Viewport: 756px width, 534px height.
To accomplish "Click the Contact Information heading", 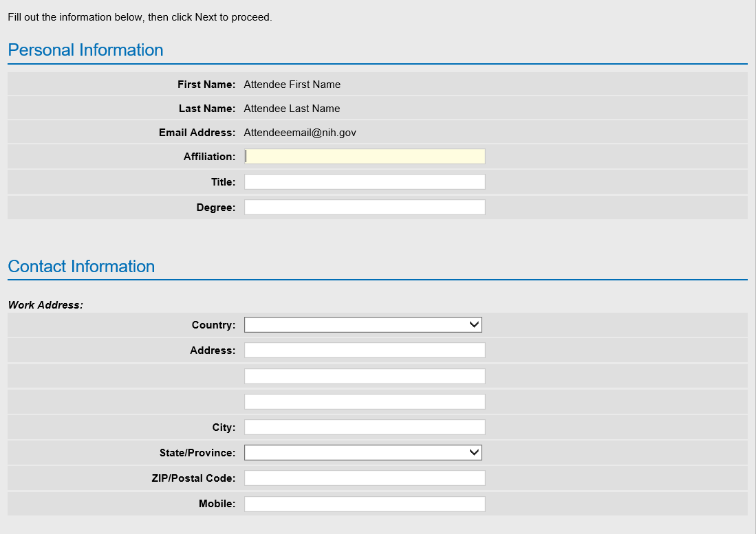I will (x=81, y=267).
